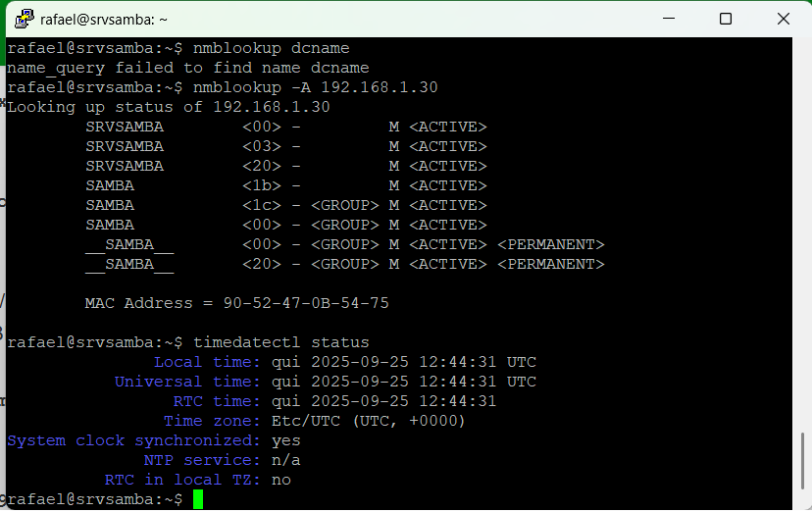This screenshot has height=513, width=812.
Task: Minimize the PuTTY terminal window
Action: coord(670,19)
